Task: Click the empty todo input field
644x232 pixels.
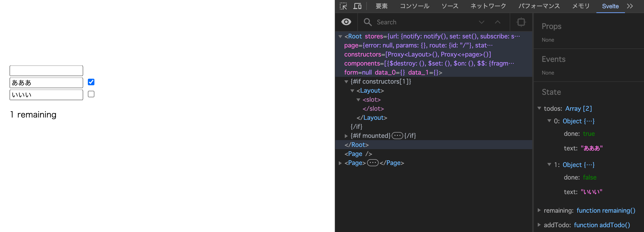Action: tap(46, 71)
